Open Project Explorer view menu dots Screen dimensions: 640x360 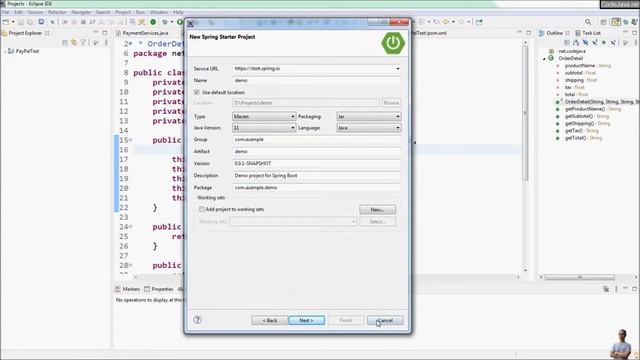[x=106, y=42]
